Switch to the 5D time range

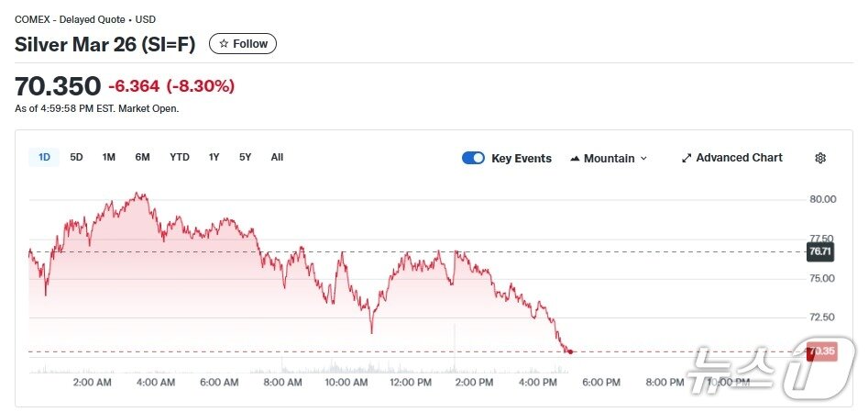click(x=76, y=157)
